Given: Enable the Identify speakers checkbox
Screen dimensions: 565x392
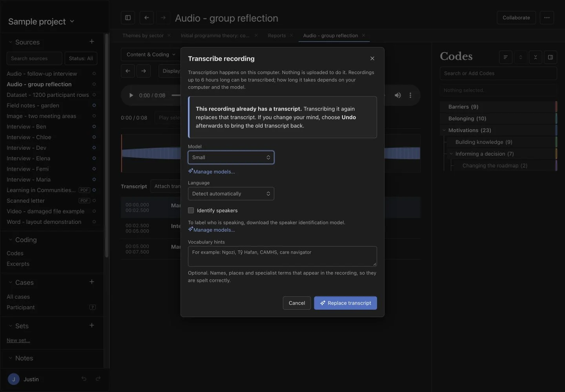Looking at the screenshot, I should [x=191, y=211].
